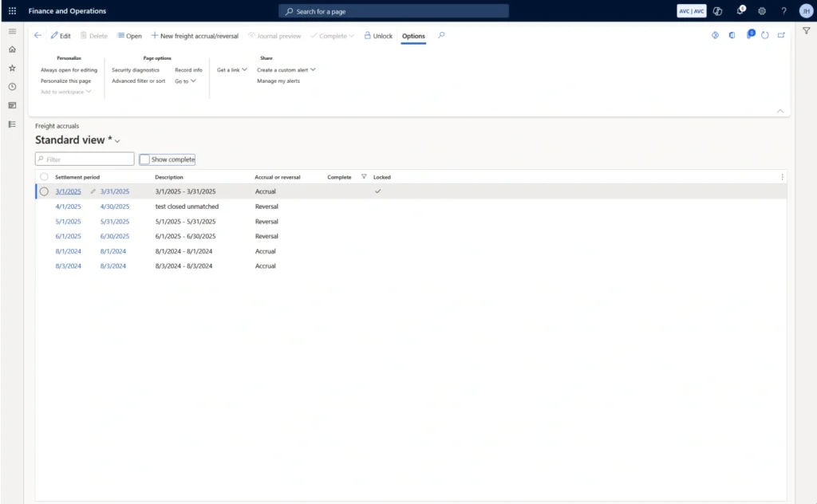Refresh the page with the circular arrow icon

click(765, 35)
